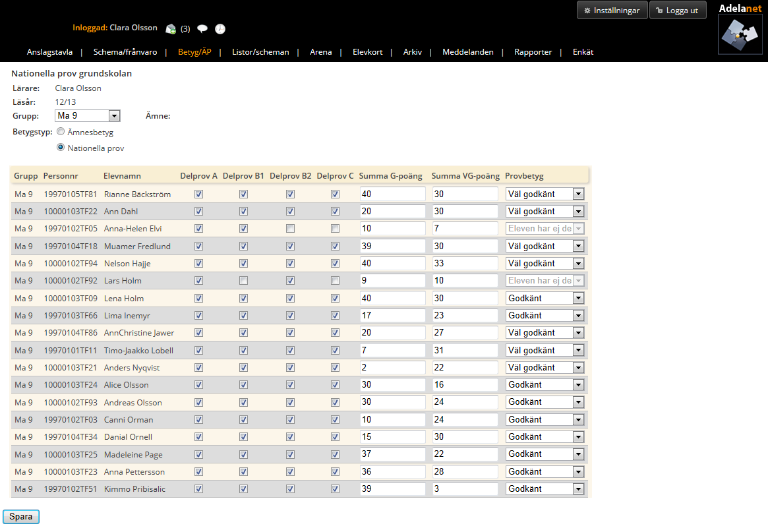
Task: Open Provbetyg dropdown for Rianne Bäckström
Action: click(545, 194)
